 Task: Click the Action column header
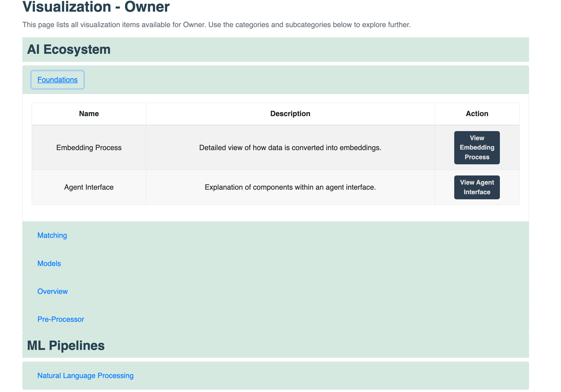(477, 114)
